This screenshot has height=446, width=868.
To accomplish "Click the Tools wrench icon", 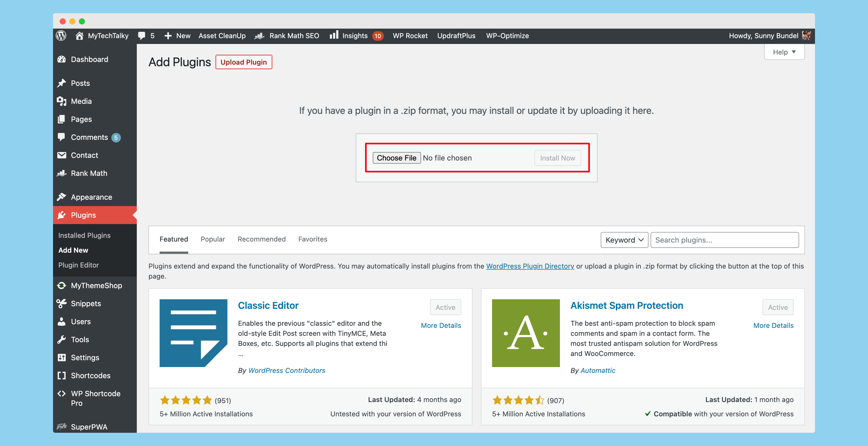I will 61,340.
